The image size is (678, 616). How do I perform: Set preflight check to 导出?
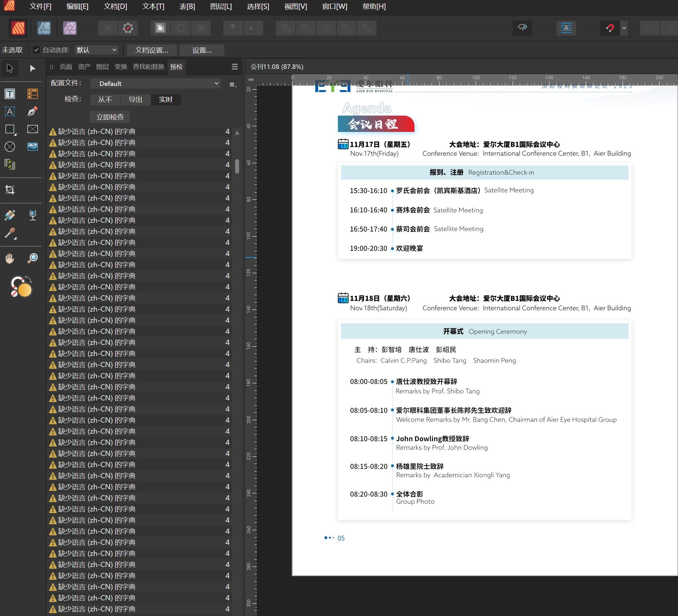pos(135,100)
